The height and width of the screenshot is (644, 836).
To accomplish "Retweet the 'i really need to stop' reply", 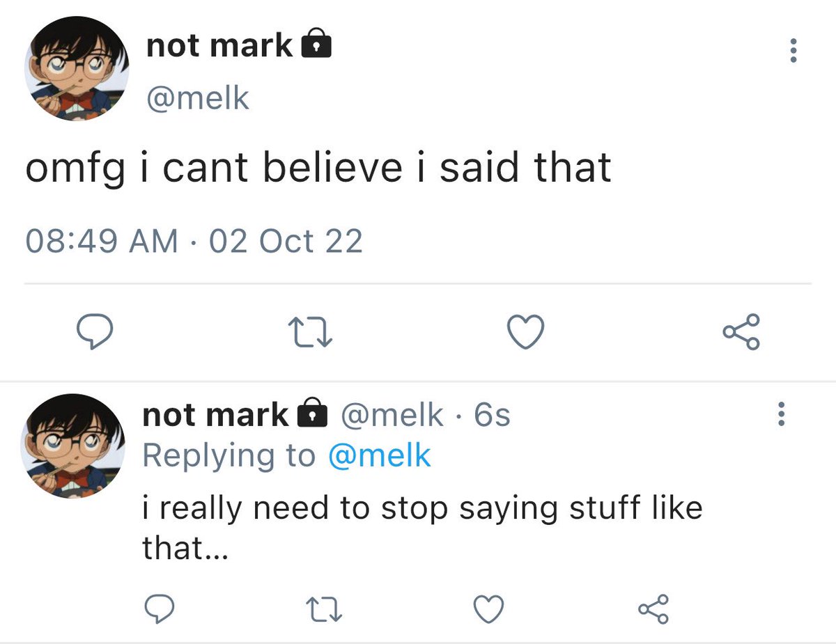I will [325, 610].
